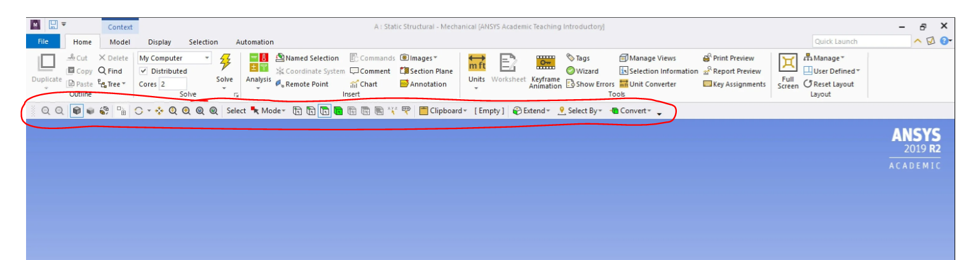Click Reset Layout

(x=829, y=84)
